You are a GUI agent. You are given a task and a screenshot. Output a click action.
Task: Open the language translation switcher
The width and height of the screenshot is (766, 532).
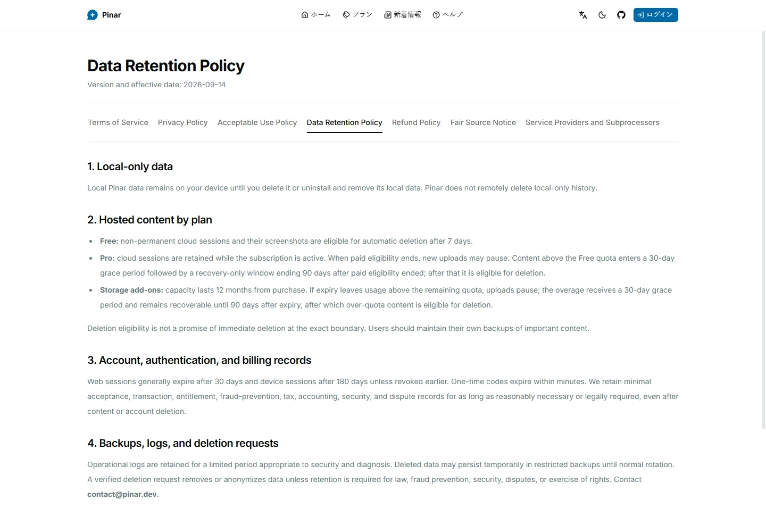point(583,15)
